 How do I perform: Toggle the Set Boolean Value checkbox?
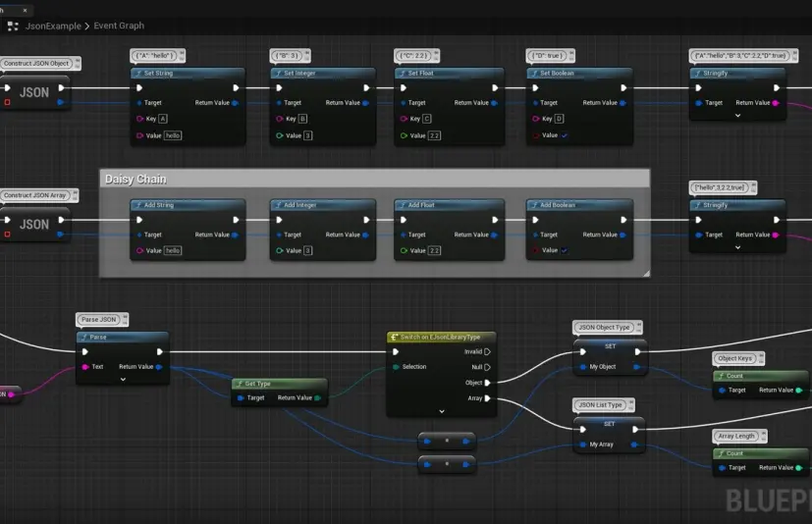(565, 135)
